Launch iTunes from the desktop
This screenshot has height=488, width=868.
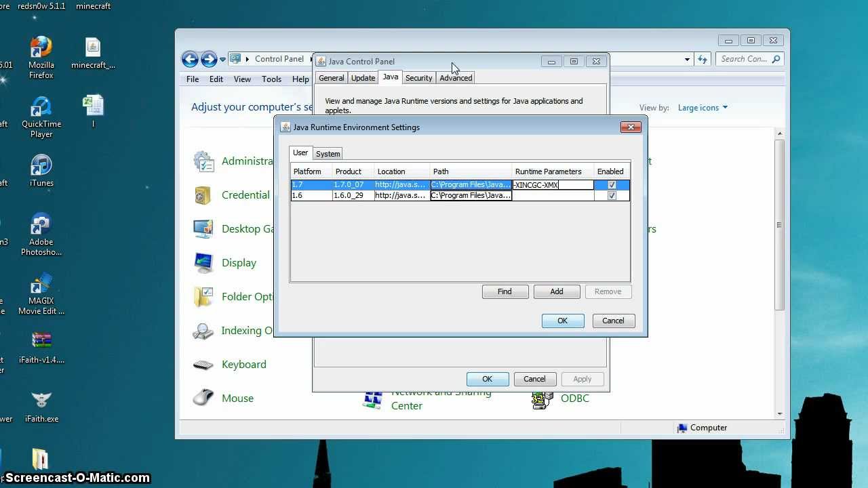(x=41, y=171)
